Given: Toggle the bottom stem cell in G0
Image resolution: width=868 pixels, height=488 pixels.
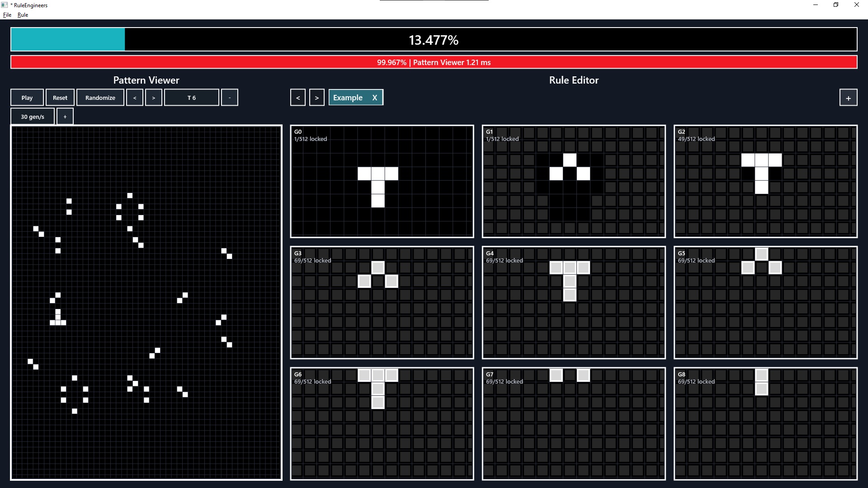Looking at the screenshot, I should [x=378, y=201].
